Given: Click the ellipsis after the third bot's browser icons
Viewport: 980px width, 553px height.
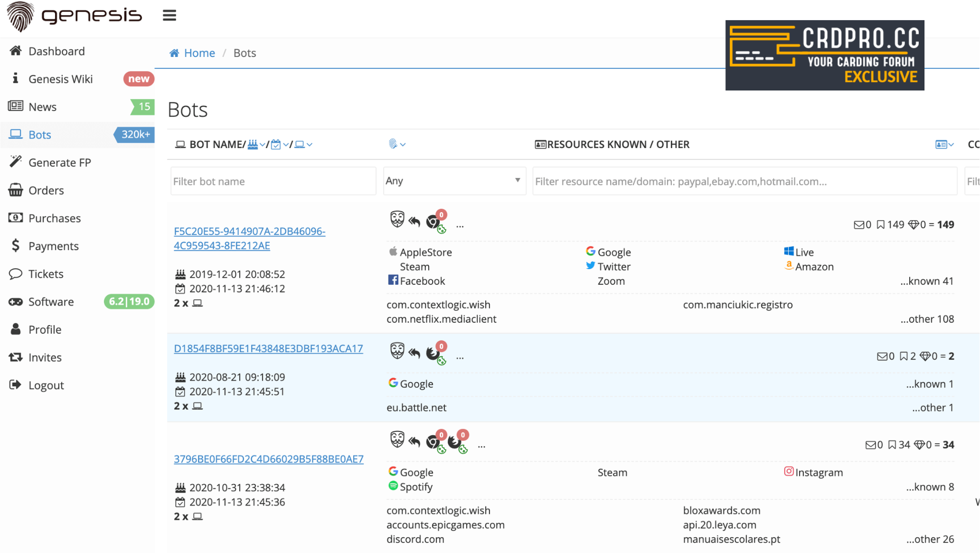Looking at the screenshot, I should (481, 446).
